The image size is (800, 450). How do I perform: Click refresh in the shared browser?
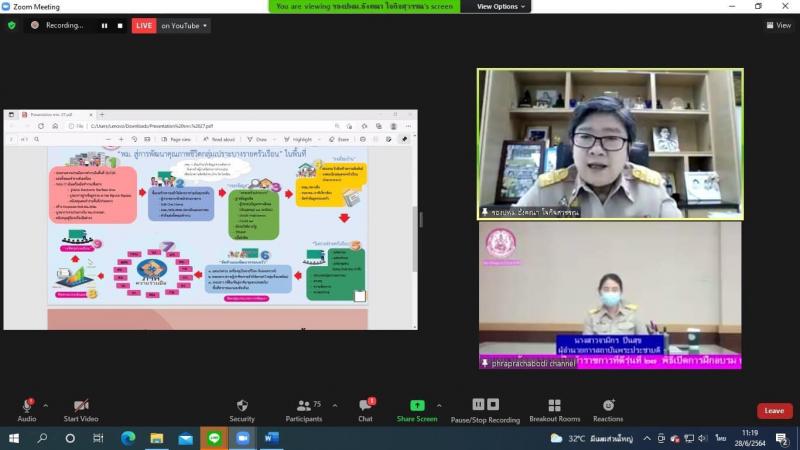tap(41, 126)
